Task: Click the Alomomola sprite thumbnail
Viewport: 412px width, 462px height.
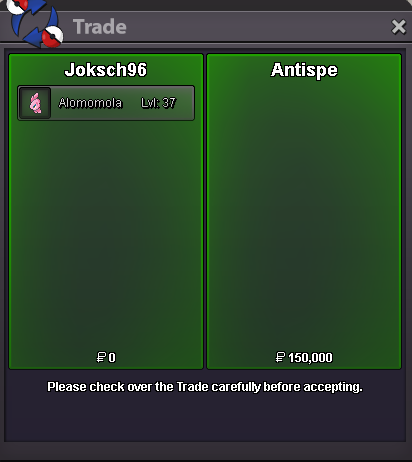Action: (x=35, y=103)
